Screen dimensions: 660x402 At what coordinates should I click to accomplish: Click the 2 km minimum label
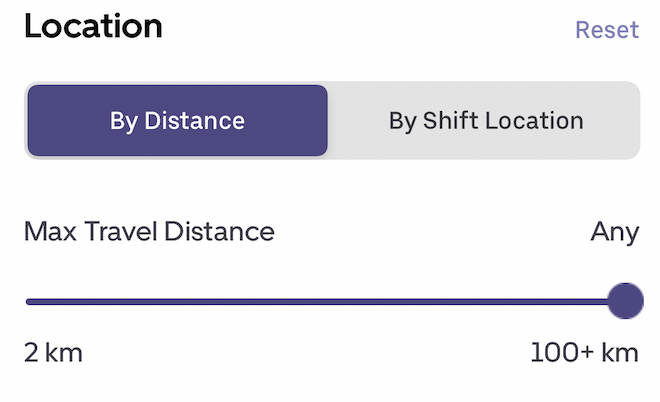[x=53, y=353]
